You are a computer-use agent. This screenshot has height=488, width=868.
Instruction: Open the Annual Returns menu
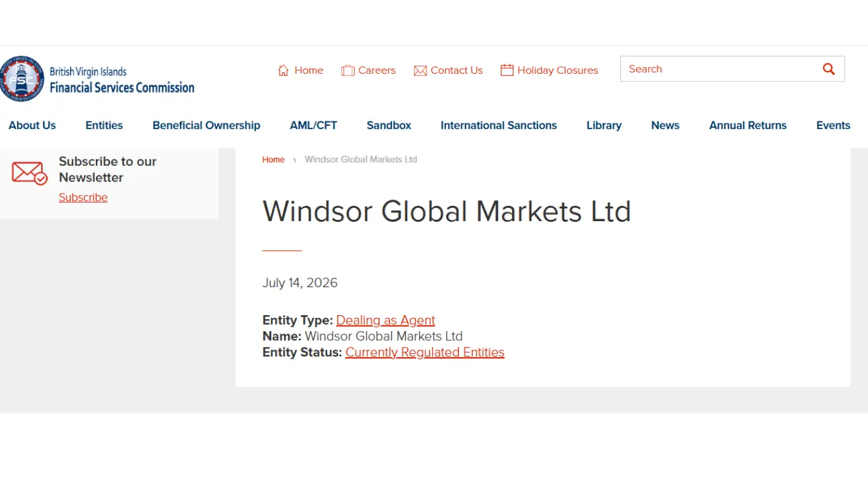tap(748, 125)
